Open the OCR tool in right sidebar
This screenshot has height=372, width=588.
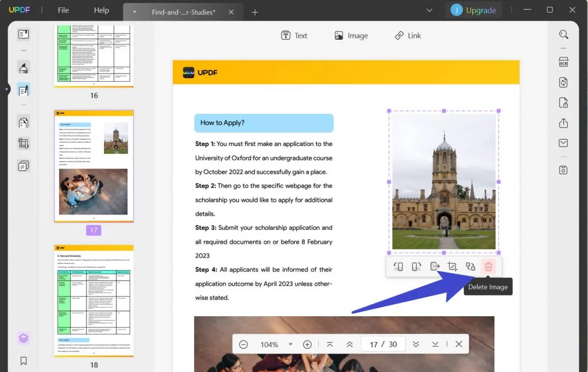tap(563, 62)
